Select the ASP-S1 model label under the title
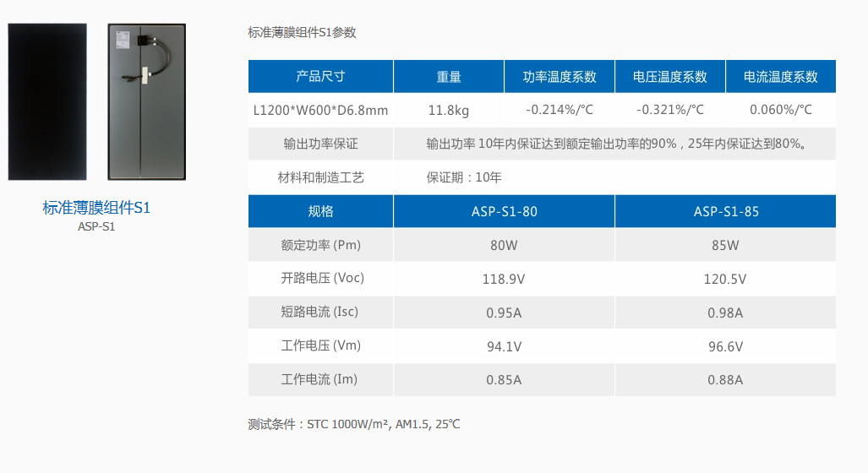868x473 pixels. click(96, 226)
